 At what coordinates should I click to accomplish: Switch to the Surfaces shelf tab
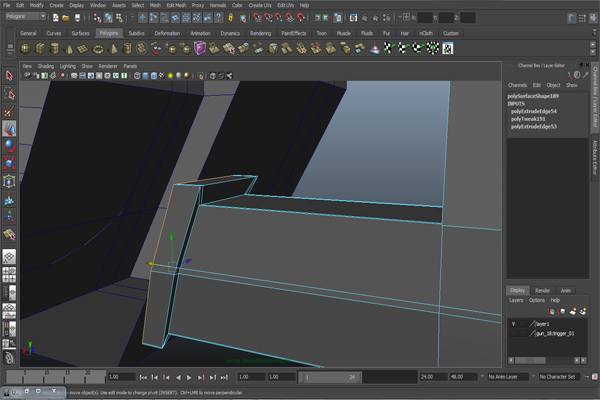[x=80, y=33]
